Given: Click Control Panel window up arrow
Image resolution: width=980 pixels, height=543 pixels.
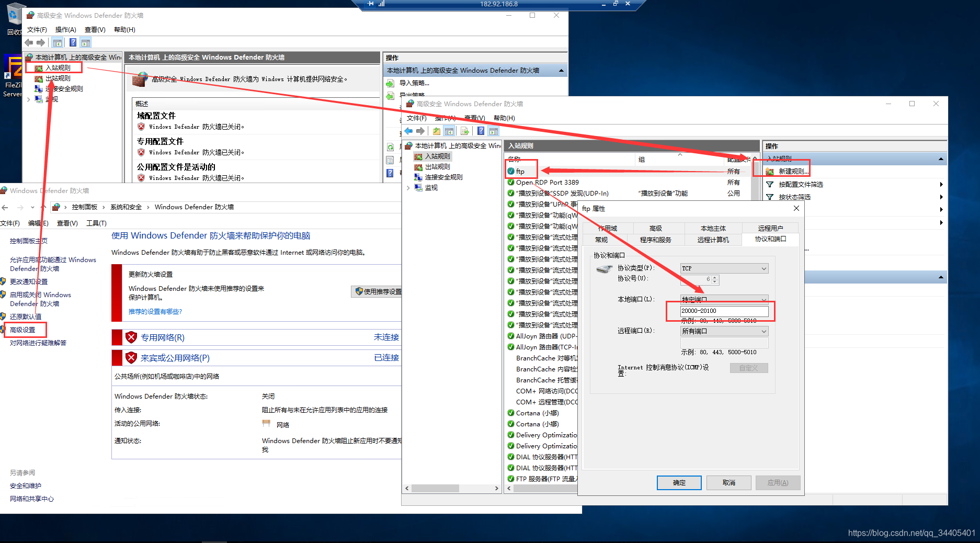Looking at the screenshot, I should 44,207.
